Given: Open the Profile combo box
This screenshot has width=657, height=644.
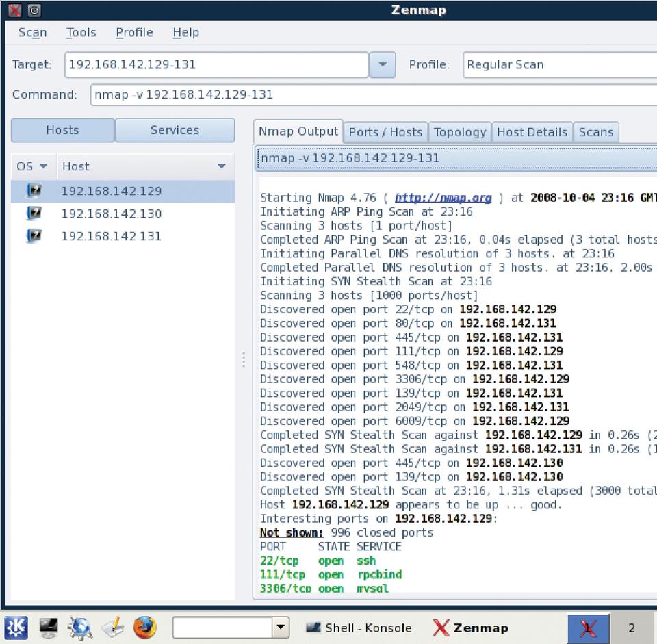Looking at the screenshot, I should (x=559, y=65).
